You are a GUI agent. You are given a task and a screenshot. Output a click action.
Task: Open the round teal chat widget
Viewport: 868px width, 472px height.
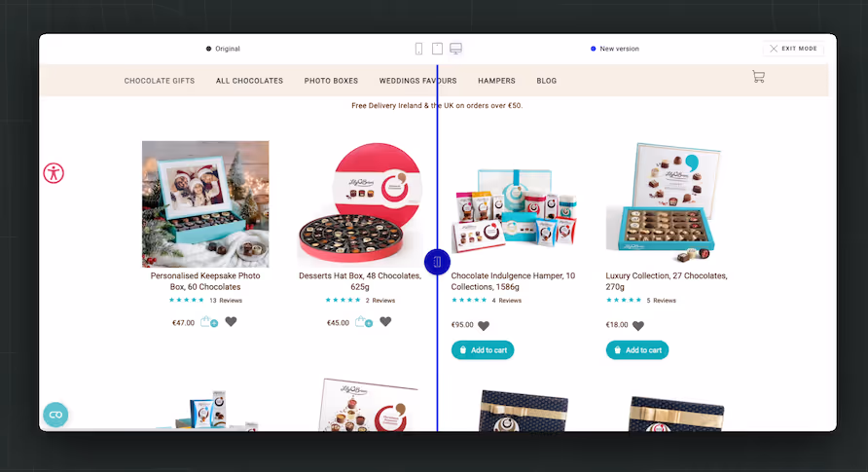[x=55, y=415]
